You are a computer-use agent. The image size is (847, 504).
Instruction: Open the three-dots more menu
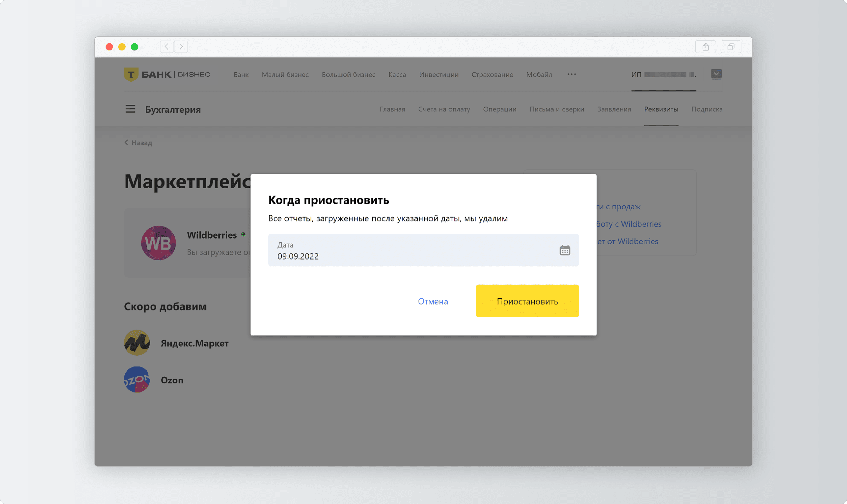point(571,74)
